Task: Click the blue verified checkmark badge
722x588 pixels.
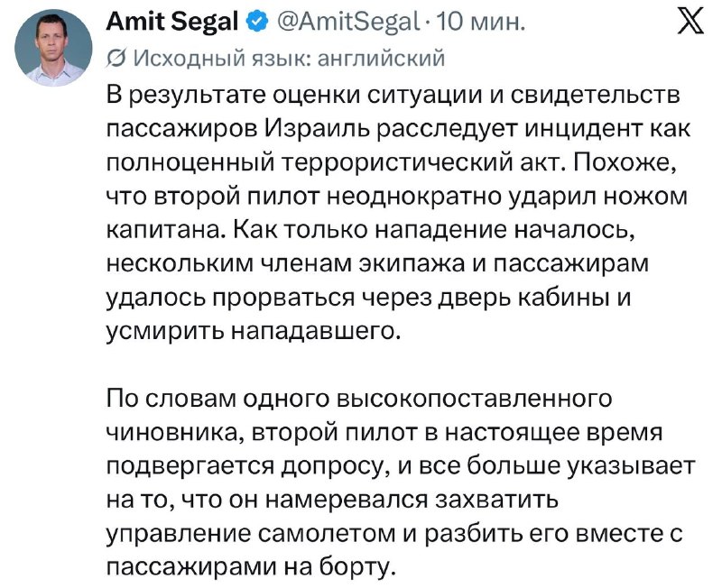Action: 258,22
